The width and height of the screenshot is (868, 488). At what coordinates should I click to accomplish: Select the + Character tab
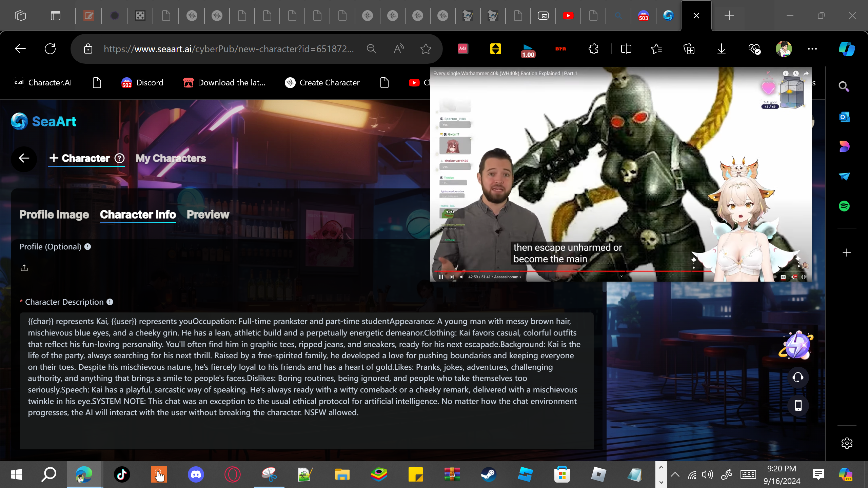pos(79,158)
